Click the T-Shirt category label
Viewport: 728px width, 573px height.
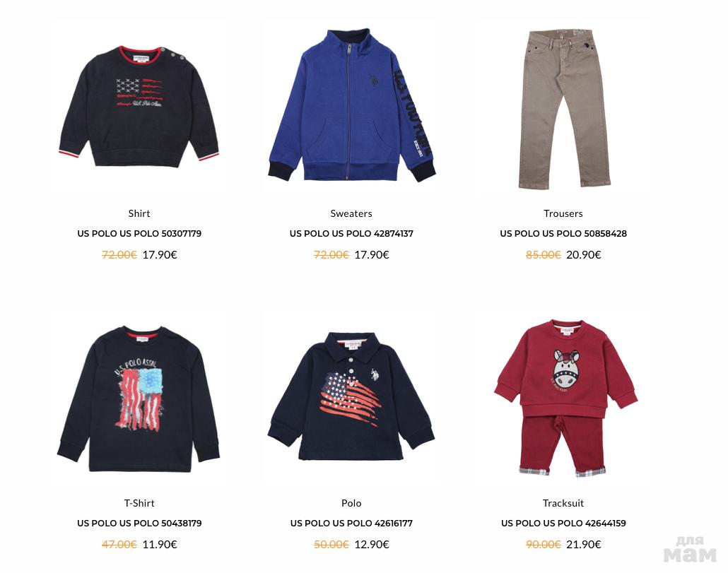139,503
